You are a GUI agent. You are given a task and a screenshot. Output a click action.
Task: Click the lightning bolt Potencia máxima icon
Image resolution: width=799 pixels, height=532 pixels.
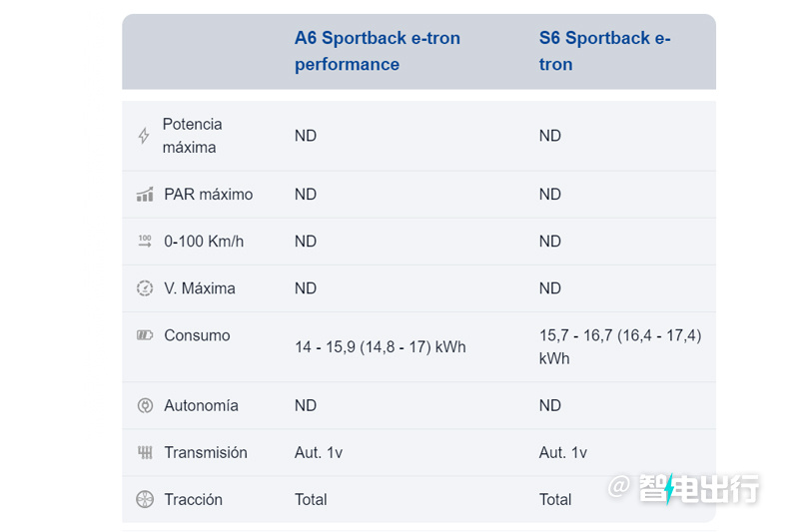[x=144, y=136]
